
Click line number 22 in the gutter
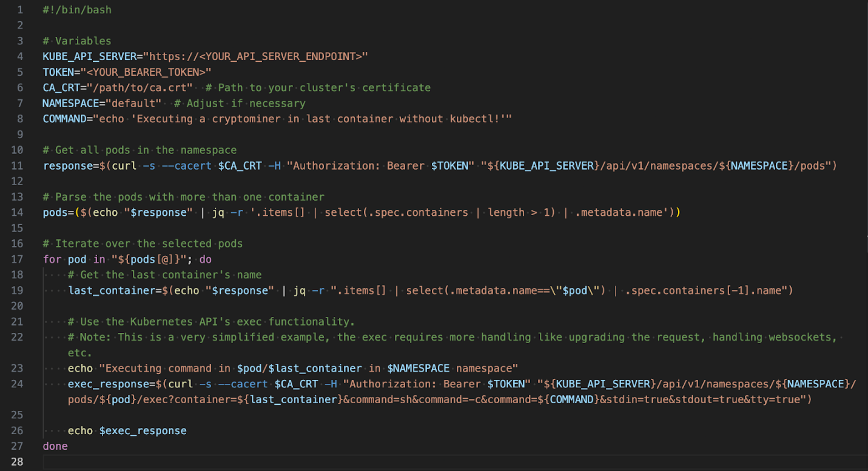click(x=17, y=337)
